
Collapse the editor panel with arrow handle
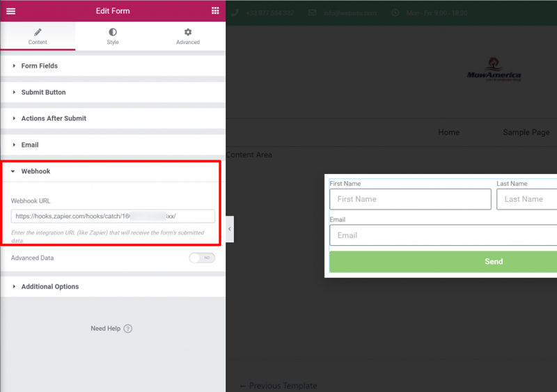pyautogui.click(x=230, y=229)
